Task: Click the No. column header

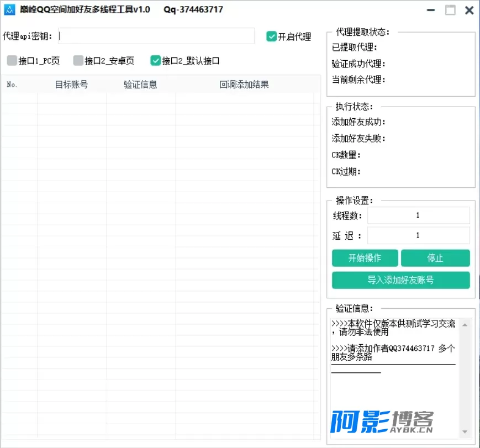Action: (12, 85)
